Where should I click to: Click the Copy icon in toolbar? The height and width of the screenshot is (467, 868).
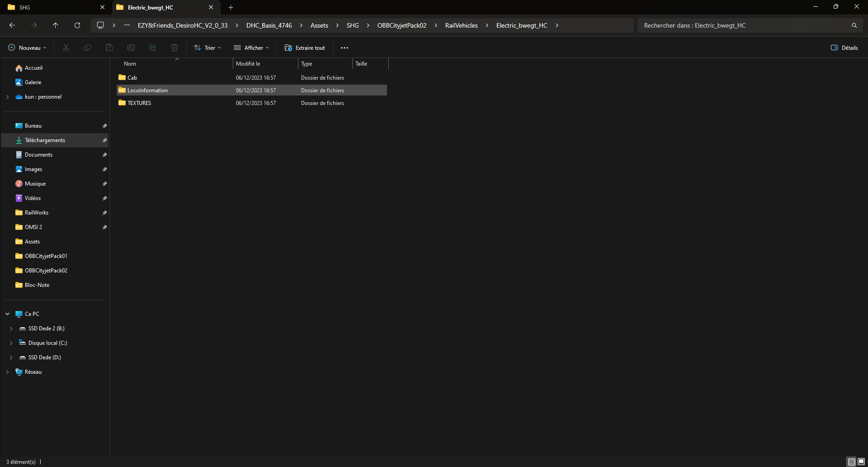[88, 48]
